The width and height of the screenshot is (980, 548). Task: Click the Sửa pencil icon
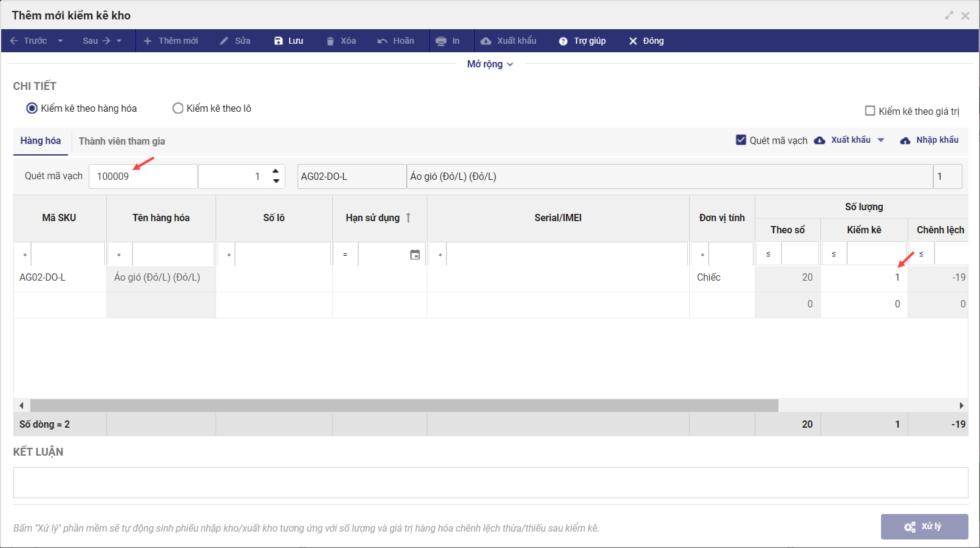(x=224, y=41)
